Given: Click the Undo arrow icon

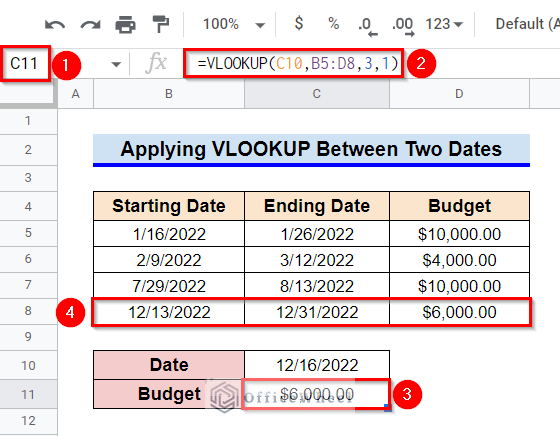Looking at the screenshot, I should coord(55,25).
